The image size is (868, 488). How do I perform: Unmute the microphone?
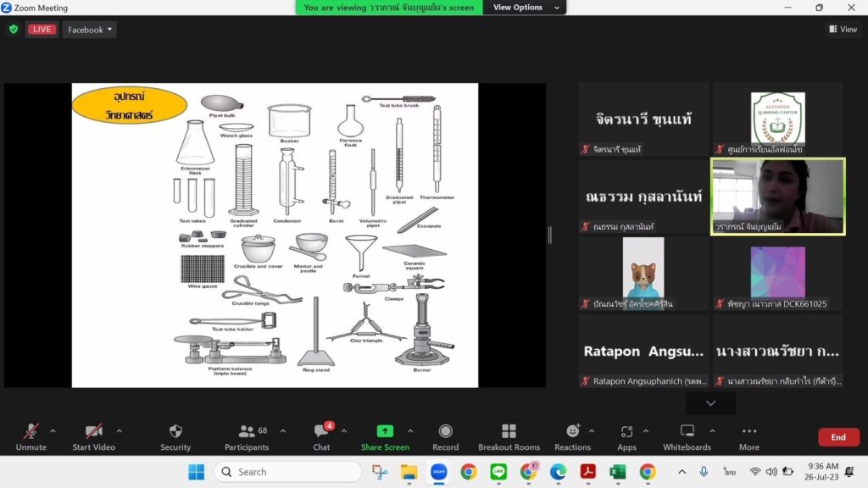click(x=31, y=432)
